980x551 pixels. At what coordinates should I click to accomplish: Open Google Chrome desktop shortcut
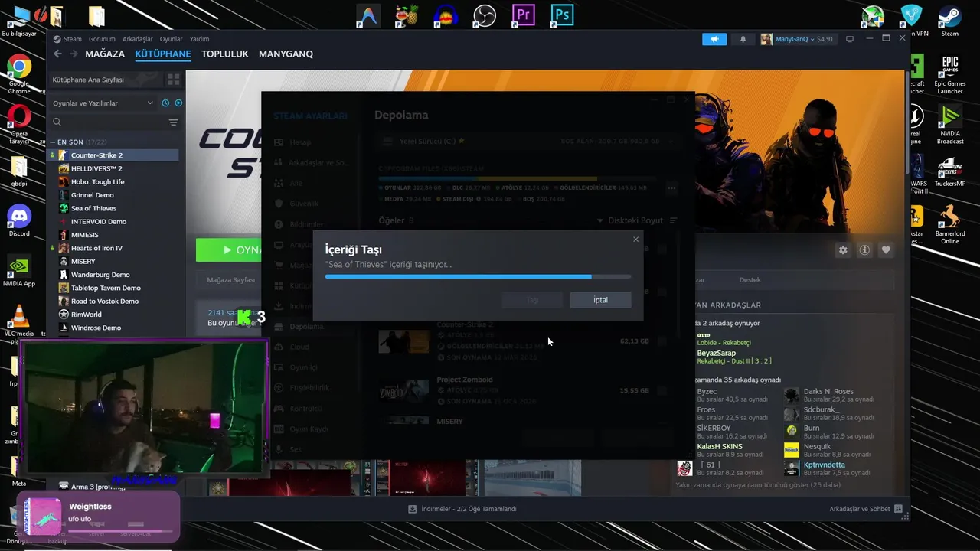coord(19,74)
